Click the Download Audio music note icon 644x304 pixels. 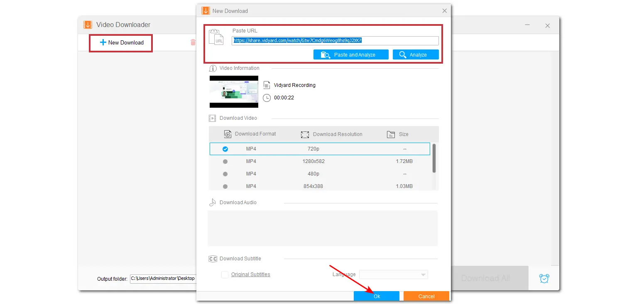coord(213,203)
